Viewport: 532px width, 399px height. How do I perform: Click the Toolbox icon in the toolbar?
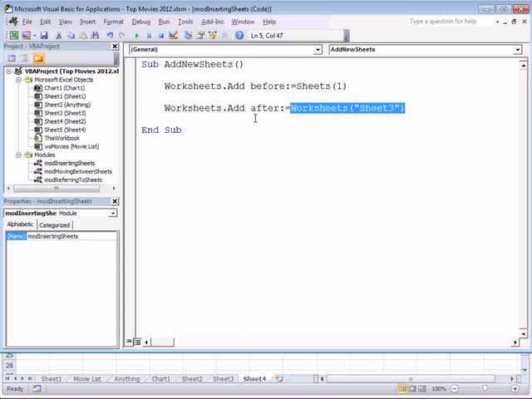(x=224, y=35)
